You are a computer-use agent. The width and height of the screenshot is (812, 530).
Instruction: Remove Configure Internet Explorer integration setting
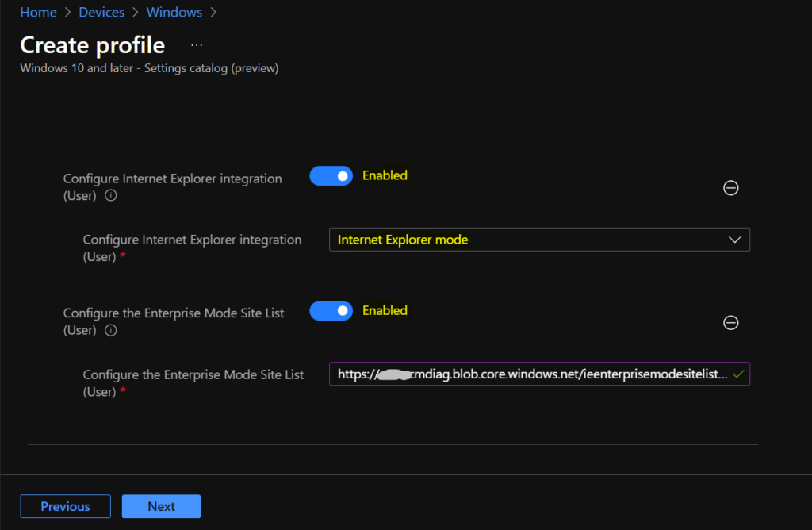click(730, 187)
